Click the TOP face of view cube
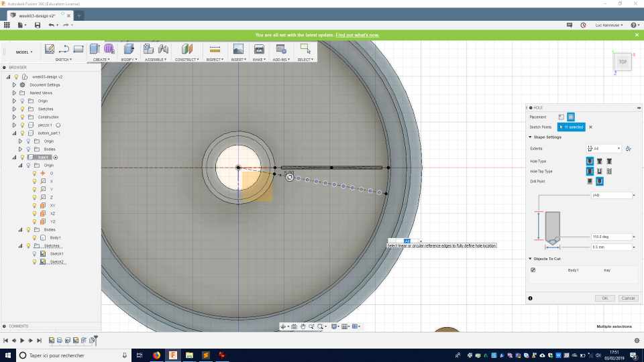644x362 pixels. (623, 62)
